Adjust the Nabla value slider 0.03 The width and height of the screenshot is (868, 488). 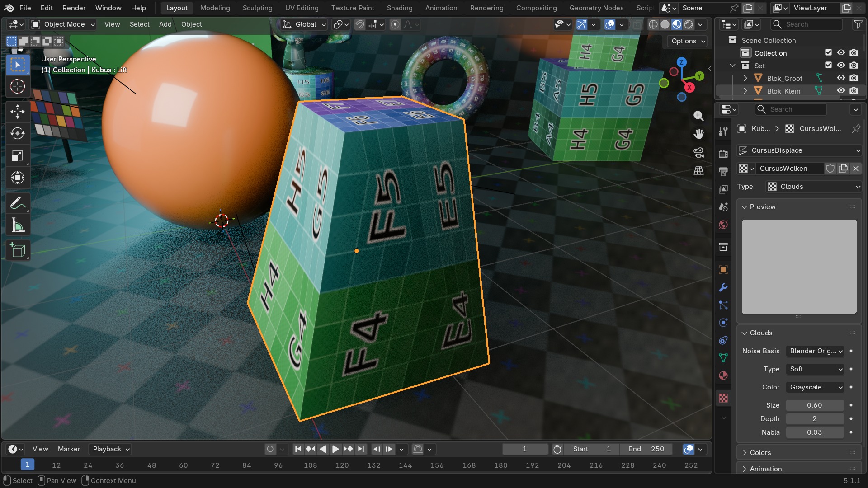point(815,432)
